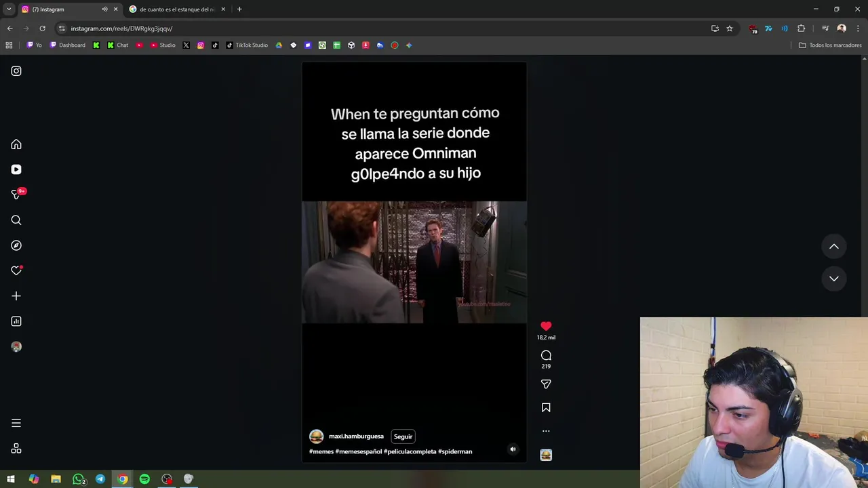
Task: Bookmark this page with star icon
Action: [x=730, y=28]
